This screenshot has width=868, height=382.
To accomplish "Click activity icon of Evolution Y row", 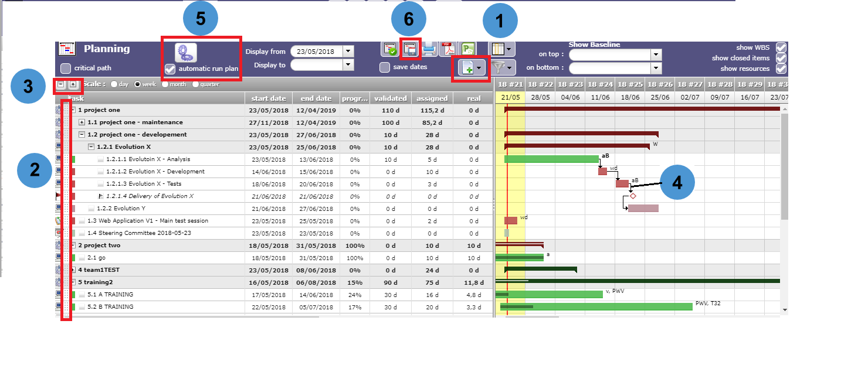I will [59, 209].
